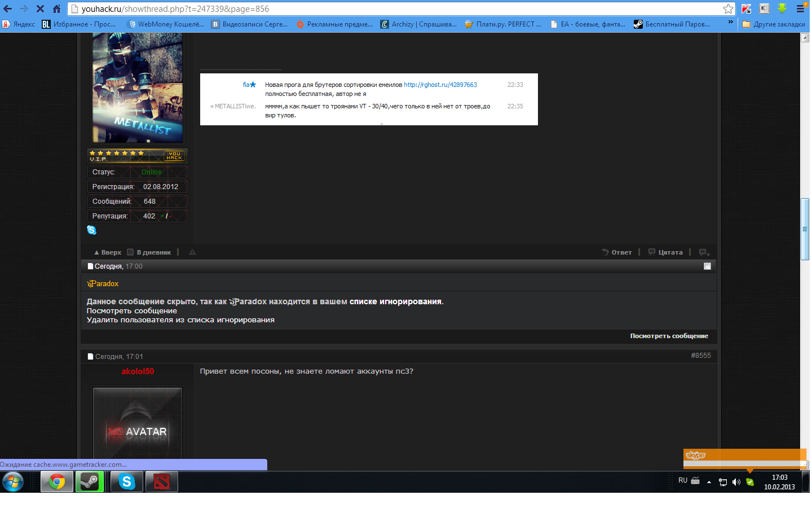Open the post permalink #8555
This screenshot has width=812, height=508.
[x=701, y=356]
